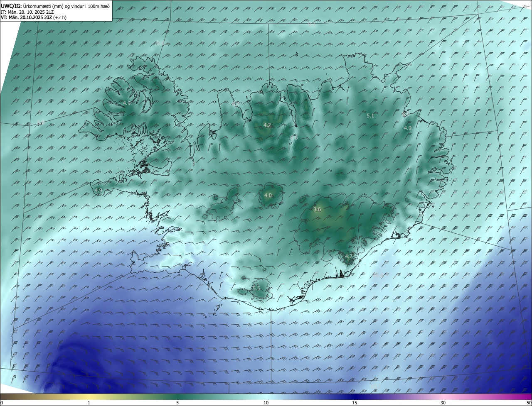This screenshot has width=532, height=406.
Task: Click the initial time line 'IT: Mán. 20. 10. 2025 21Z'
Action: click(28, 12)
